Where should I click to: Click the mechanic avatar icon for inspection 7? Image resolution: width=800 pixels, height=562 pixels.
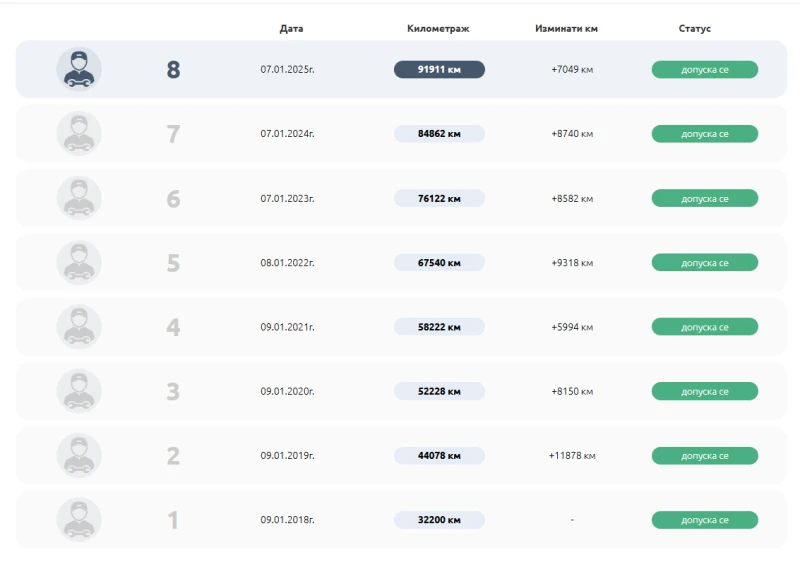[x=78, y=134]
